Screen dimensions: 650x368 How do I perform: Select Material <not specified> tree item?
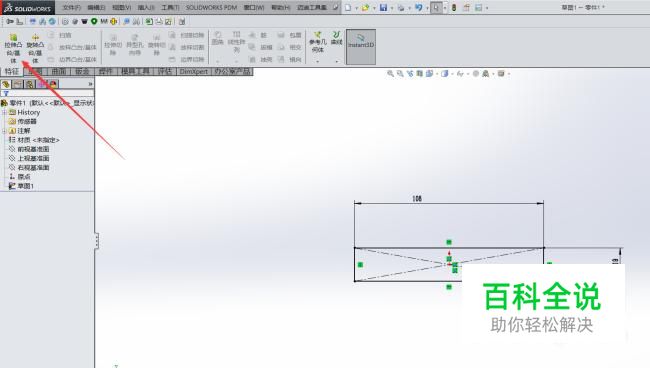pyautogui.click(x=34, y=140)
